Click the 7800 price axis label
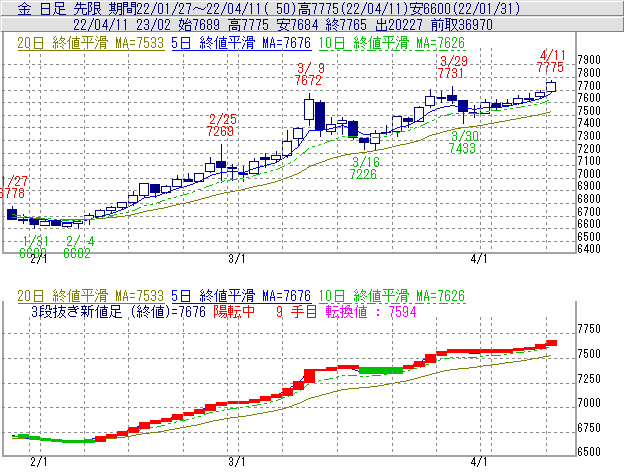The height and width of the screenshot is (475, 624). [x=589, y=73]
